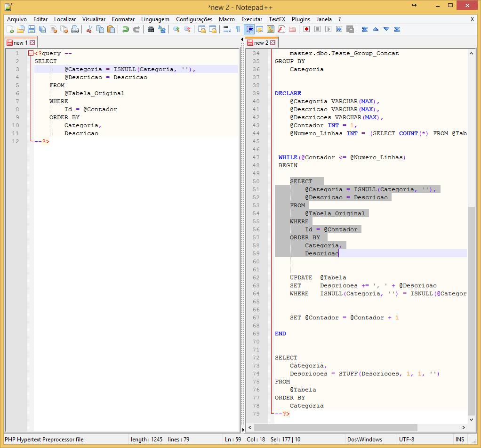Open the Janela menu
Viewport: 481px width, 448px height.
click(x=324, y=19)
